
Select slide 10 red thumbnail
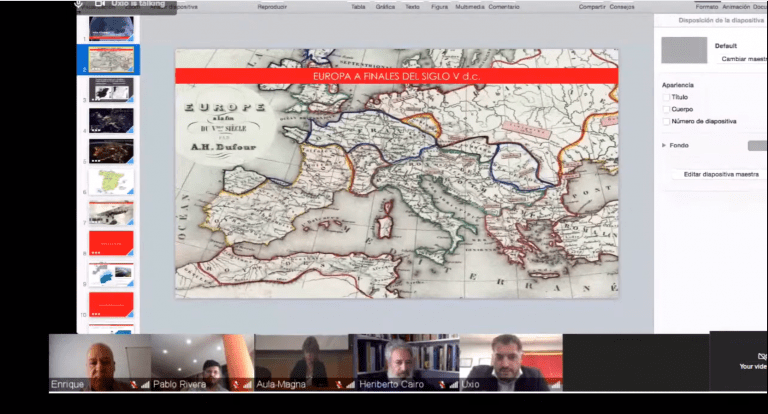click(x=111, y=304)
